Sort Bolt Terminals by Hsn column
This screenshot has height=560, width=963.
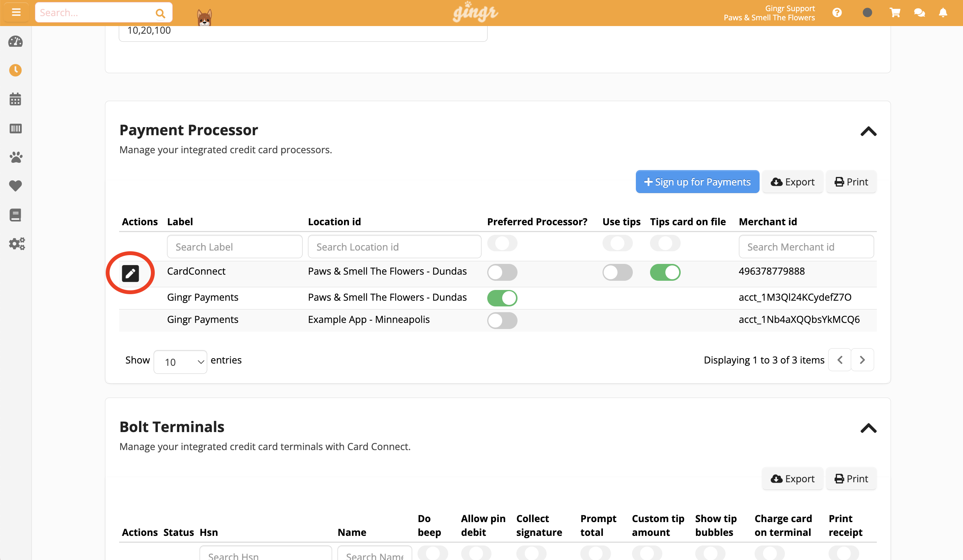[209, 532]
